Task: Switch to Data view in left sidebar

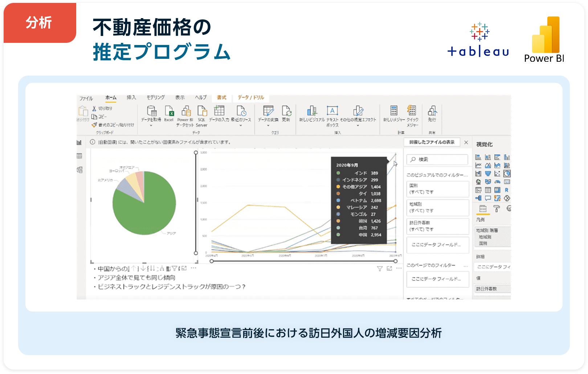Action: coord(79,156)
